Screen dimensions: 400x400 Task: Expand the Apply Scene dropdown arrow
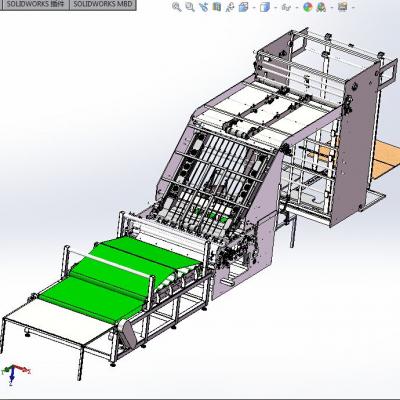pyautogui.click(x=332, y=7)
